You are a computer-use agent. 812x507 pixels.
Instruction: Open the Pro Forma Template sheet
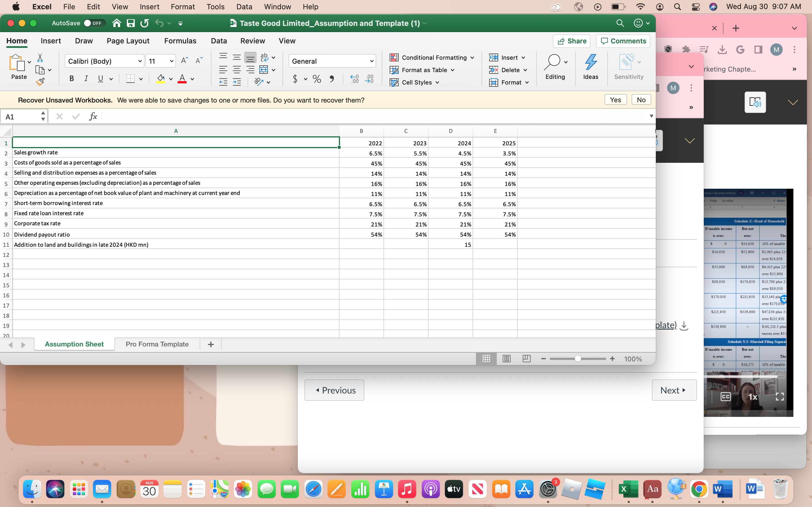157,344
